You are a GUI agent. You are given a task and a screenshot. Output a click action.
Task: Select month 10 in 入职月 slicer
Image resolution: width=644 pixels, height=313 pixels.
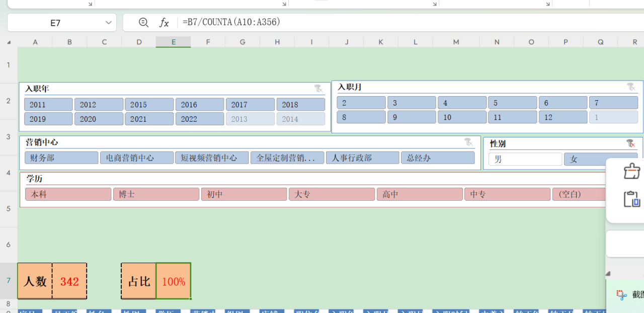click(x=462, y=117)
